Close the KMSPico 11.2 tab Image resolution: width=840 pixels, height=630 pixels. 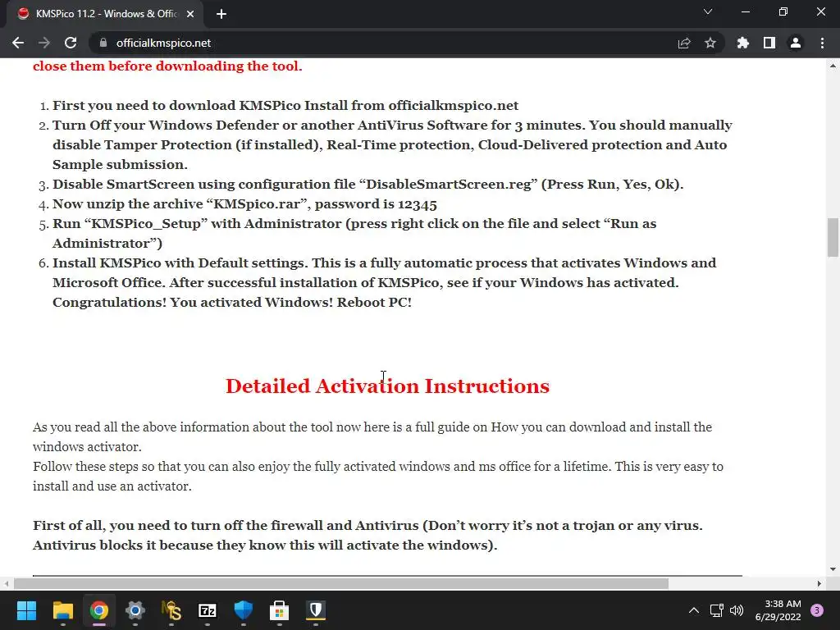tap(190, 14)
